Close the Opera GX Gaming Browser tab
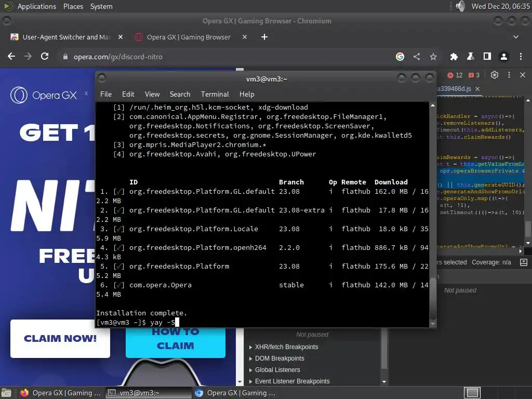The image size is (532, 399). (245, 37)
